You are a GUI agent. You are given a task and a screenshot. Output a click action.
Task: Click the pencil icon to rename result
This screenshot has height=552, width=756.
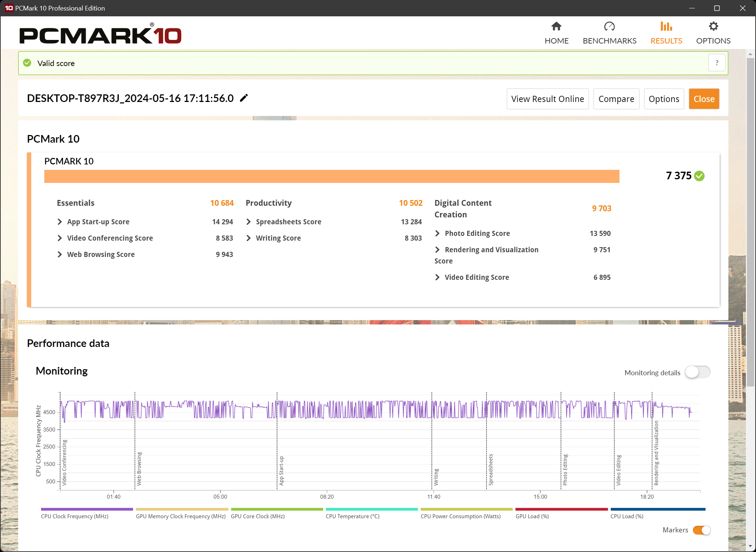244,98
